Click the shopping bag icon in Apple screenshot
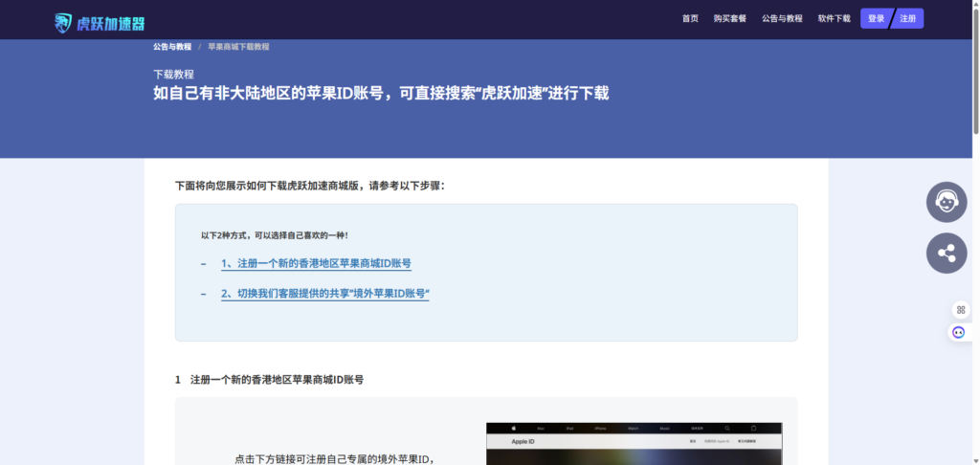Screen dimensions: 980x465 coord(753,429)
